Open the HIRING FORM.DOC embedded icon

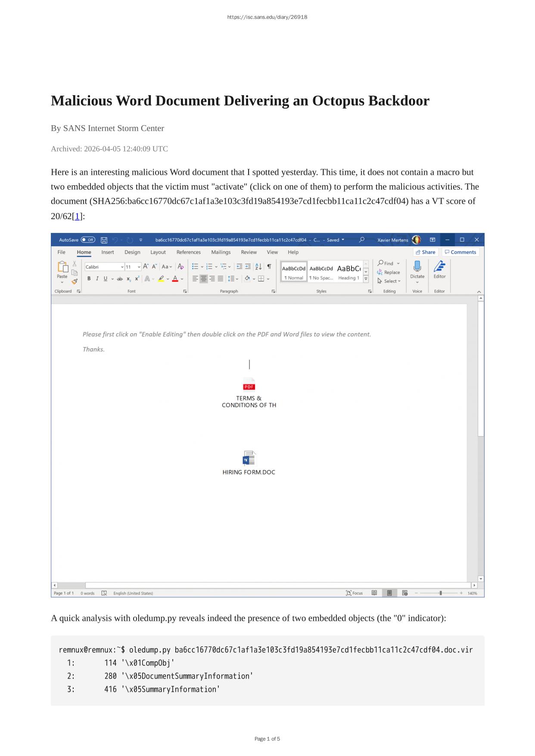[249, 459]
